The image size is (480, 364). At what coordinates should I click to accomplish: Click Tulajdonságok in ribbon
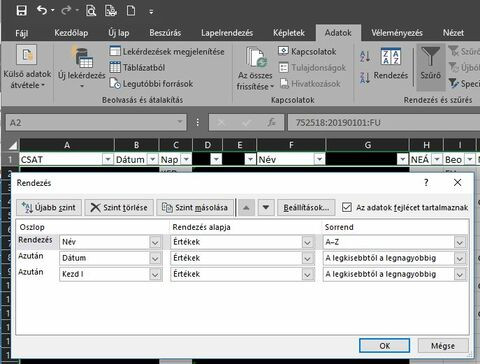(312, 68)
